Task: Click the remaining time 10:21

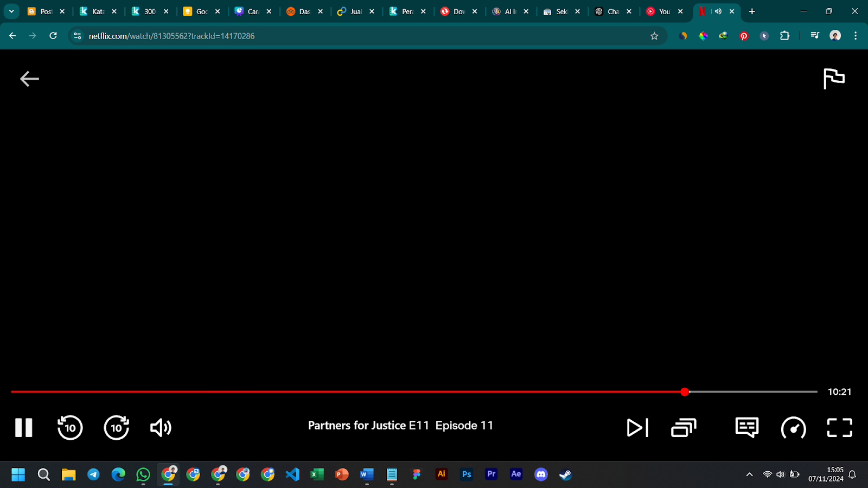Action: click(x=839, y=391)
